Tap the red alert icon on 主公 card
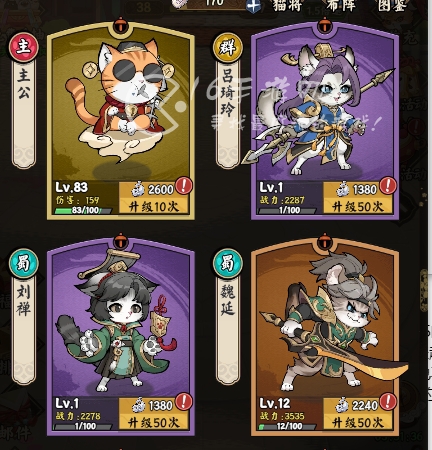Image resolution: width=432 pixels, height=450 pixels. 184,185
